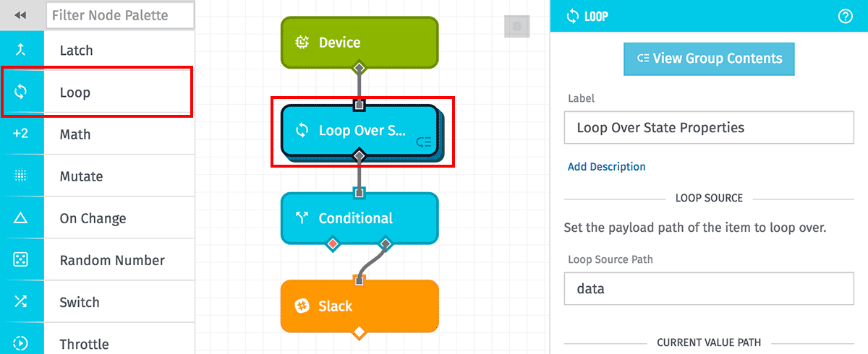Select the Conditional node on canvas
Image resolution: width=868 pixels, height=354 pixels.
[x=359, y=218]
